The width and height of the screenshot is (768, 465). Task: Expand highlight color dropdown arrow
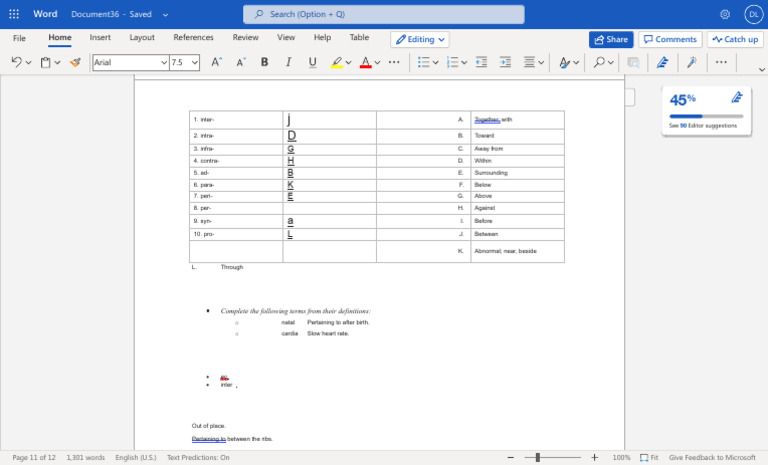pyautogui.click(x=348, y=62)
